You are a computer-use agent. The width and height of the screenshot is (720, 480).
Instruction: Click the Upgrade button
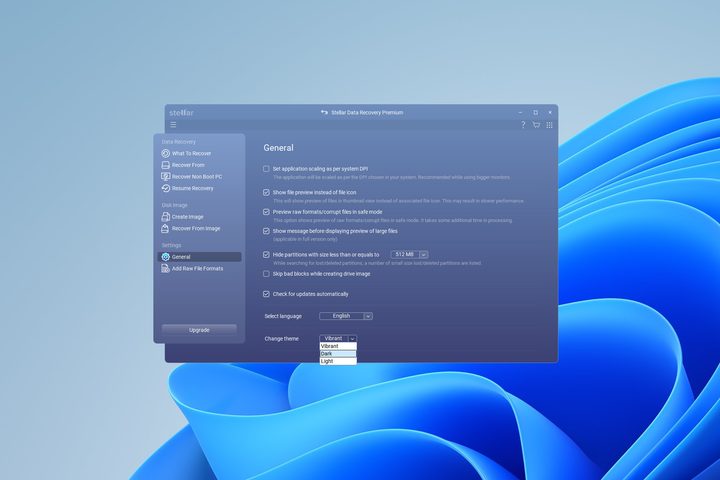click(x=199, y=330)
